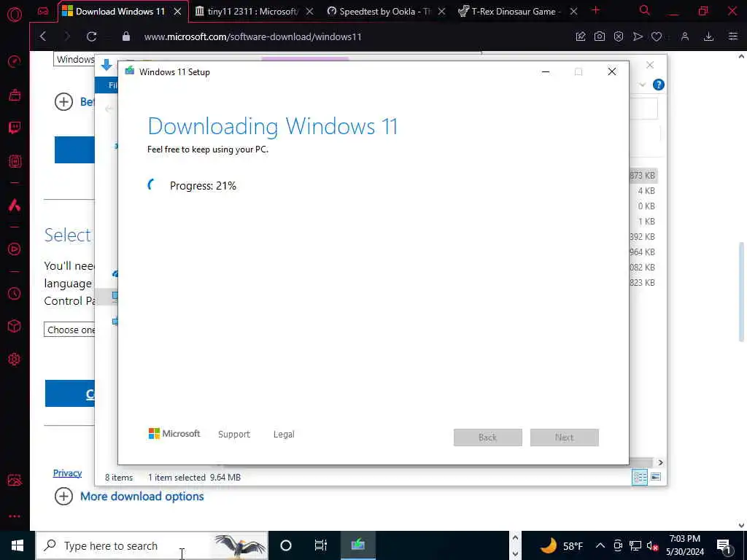Reload the current page

pyautogui.click(x=91, y=36)
